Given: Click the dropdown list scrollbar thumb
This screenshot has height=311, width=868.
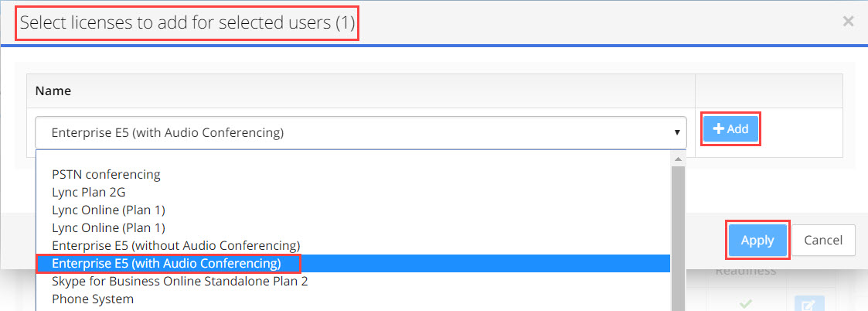Looking at the screenshot, I should click(678, 238).
